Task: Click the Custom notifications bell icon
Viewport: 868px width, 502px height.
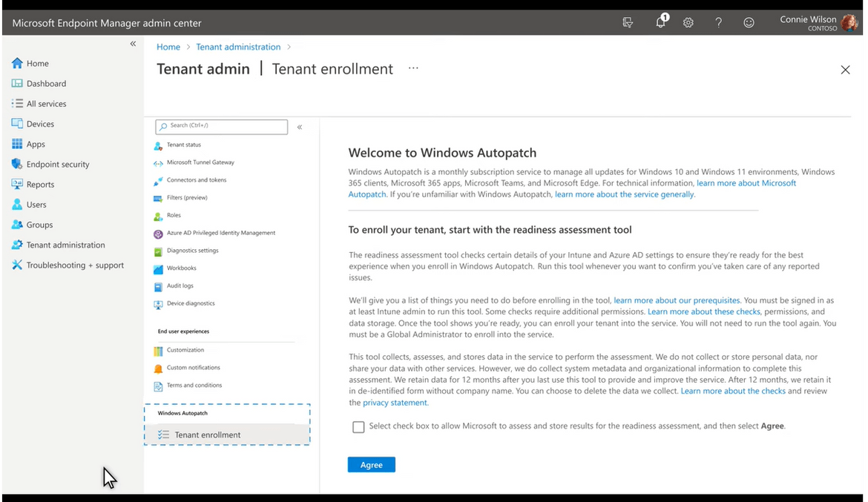Action: point(158,369)
